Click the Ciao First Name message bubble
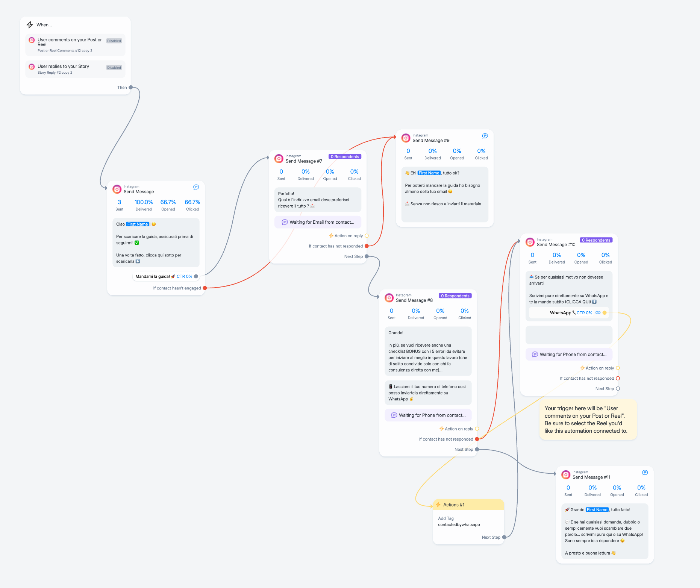700x588 pixels. [x=156, y=242]
